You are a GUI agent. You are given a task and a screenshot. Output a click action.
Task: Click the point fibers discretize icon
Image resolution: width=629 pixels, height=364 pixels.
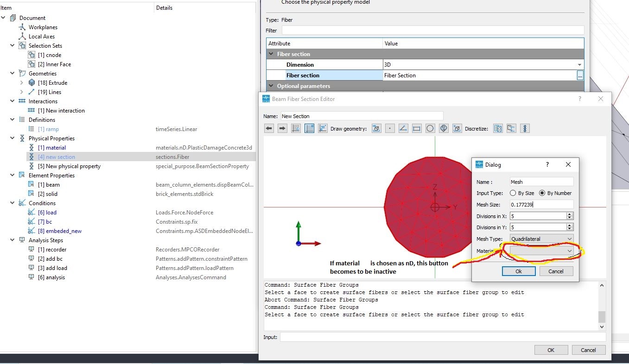[525, 128]
